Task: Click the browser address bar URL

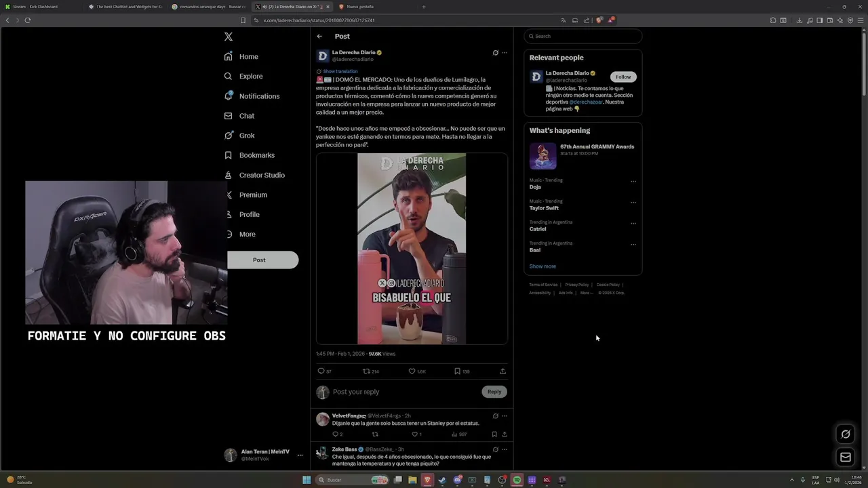Action: pyautogui.click(x=319, y=20)
